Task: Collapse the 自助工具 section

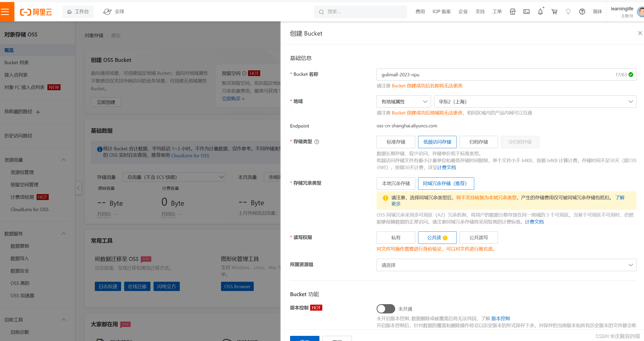Action: (64, 320)
